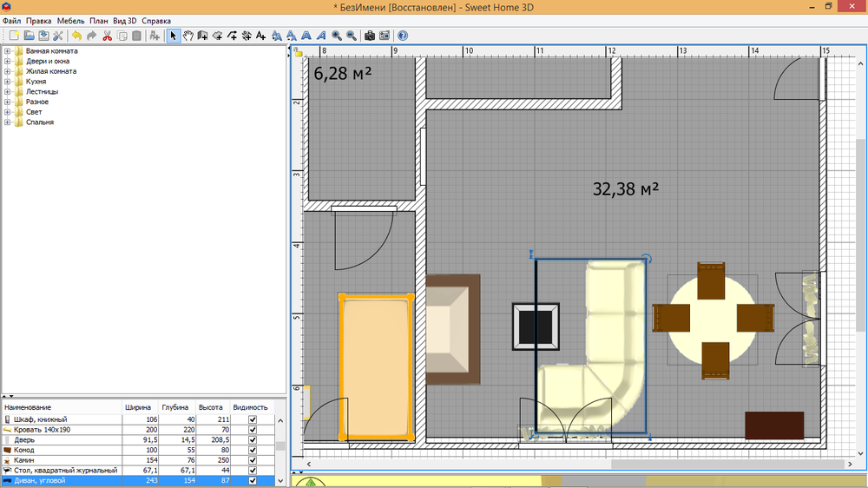Viewport: 868px width, 488px height.
Task: Choose the Create rooms tool
Action: click(217, 36)
